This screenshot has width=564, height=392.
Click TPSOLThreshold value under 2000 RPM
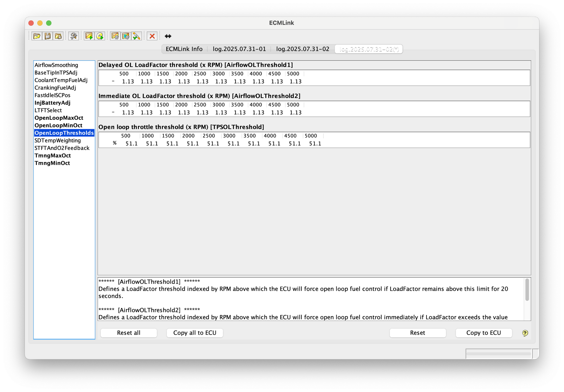[193, 144]
